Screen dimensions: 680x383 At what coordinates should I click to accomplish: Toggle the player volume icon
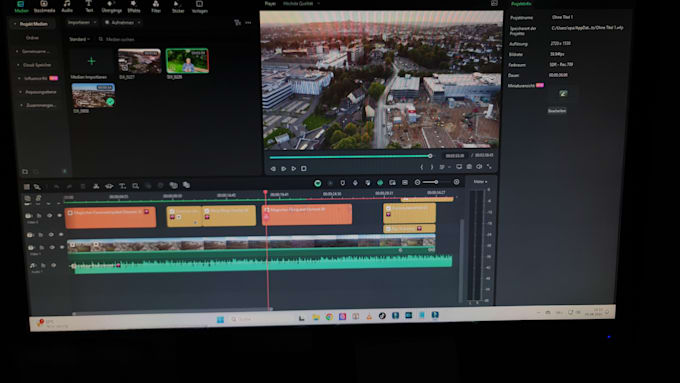479,167
